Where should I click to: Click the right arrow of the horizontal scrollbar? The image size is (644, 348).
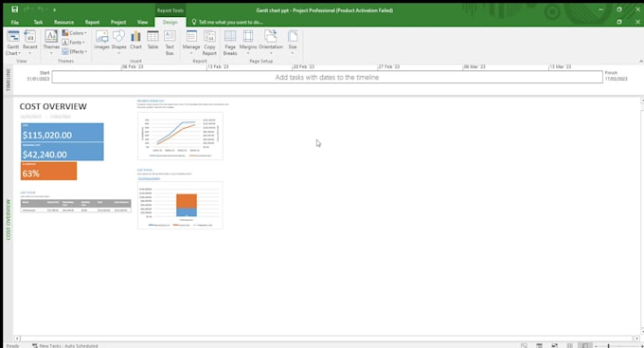tap(636, 339)
